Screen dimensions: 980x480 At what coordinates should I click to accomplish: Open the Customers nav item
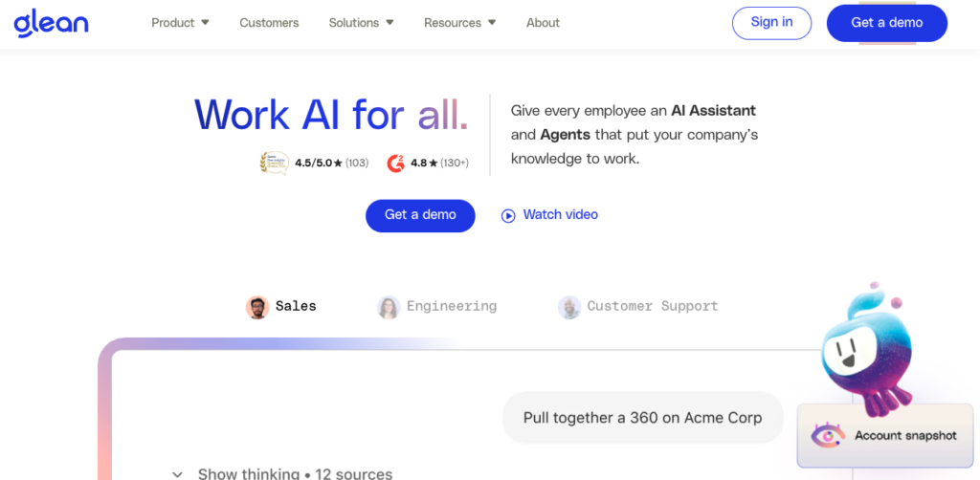click(269, 23)
